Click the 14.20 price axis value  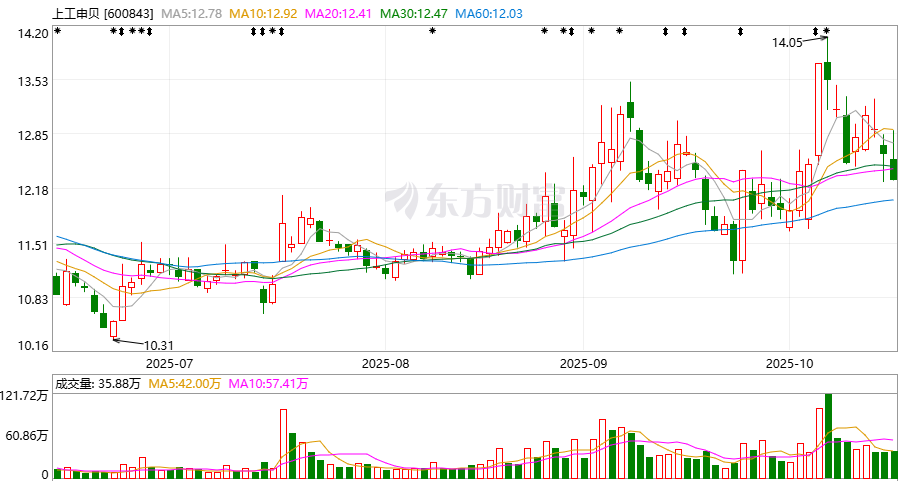33,34
